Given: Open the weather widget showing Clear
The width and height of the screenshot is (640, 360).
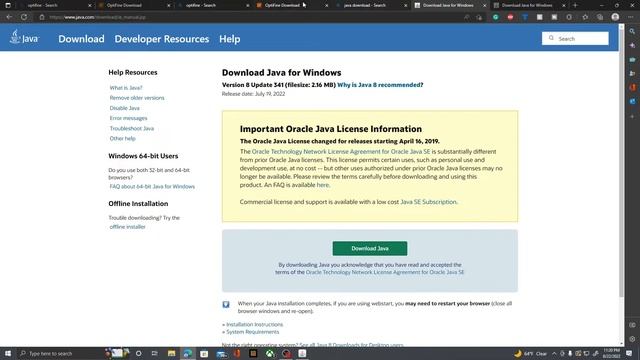Looking at the screenshot, I should 531,353.
